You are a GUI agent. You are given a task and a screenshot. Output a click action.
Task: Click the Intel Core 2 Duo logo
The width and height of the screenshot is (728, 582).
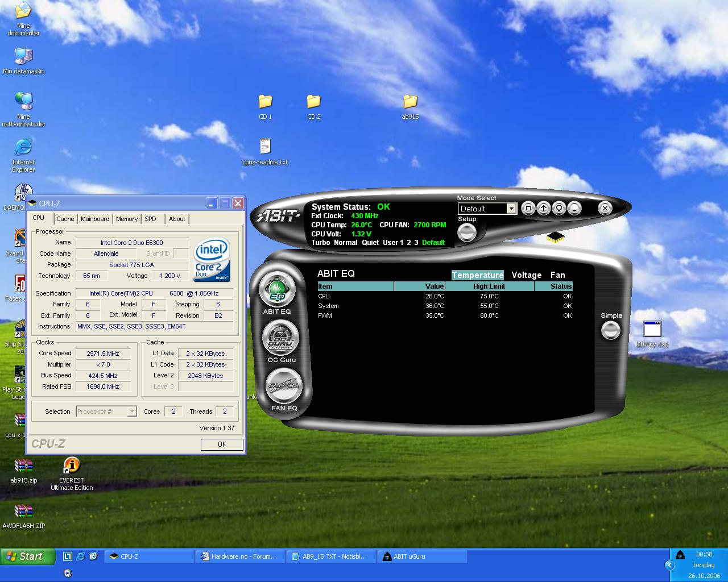tap(212, 260)
